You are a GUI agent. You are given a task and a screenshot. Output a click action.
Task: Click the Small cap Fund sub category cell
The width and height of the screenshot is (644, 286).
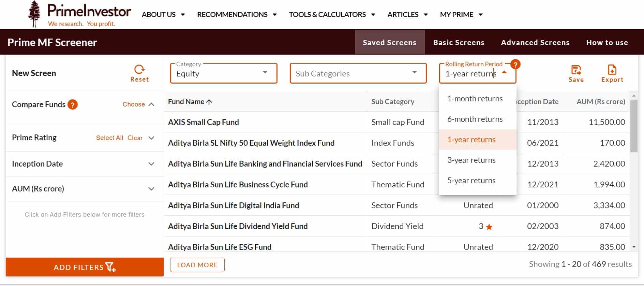[398, 122]
